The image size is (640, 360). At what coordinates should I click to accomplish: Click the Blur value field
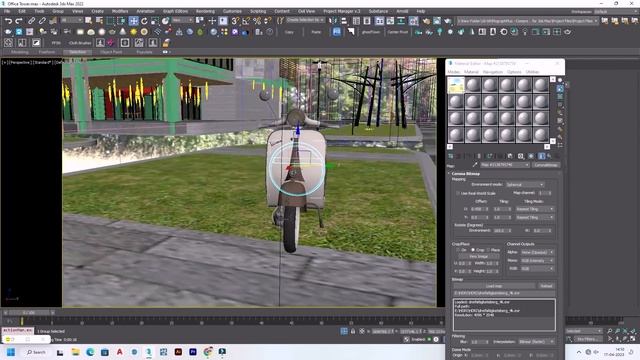click(x=478, y=342)
